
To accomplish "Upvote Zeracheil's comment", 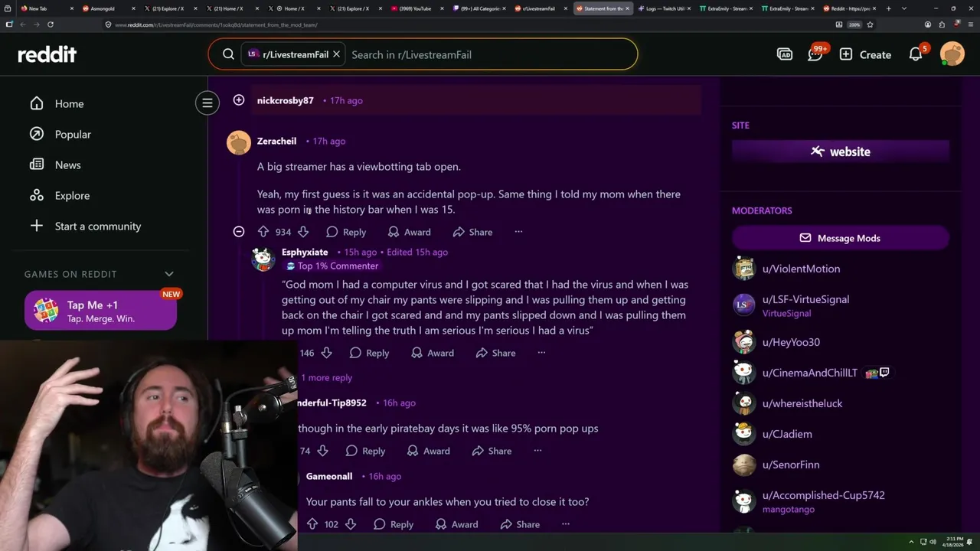I will 263,232.
